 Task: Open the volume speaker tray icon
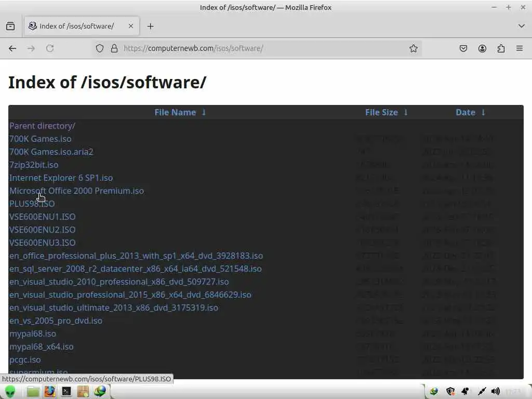click(x=495, y=391)
